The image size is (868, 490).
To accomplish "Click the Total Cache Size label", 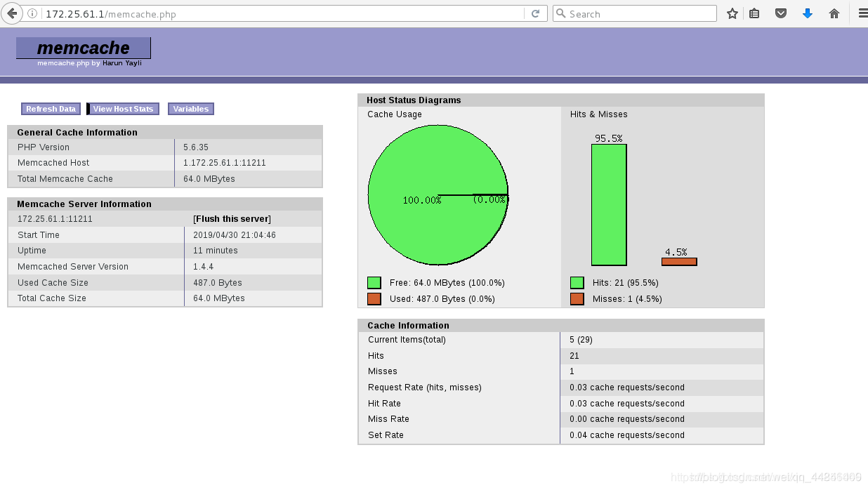I will [x=52, y=298].
